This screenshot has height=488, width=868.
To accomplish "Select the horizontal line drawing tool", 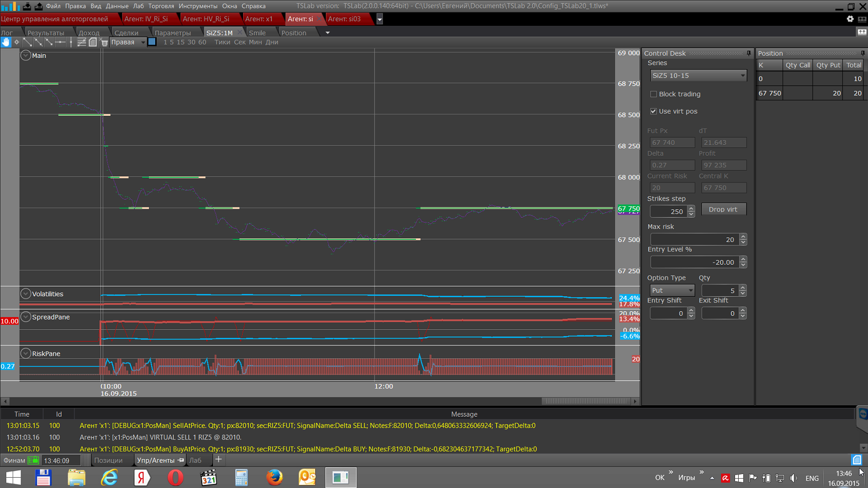I will [x=60, y=42].
